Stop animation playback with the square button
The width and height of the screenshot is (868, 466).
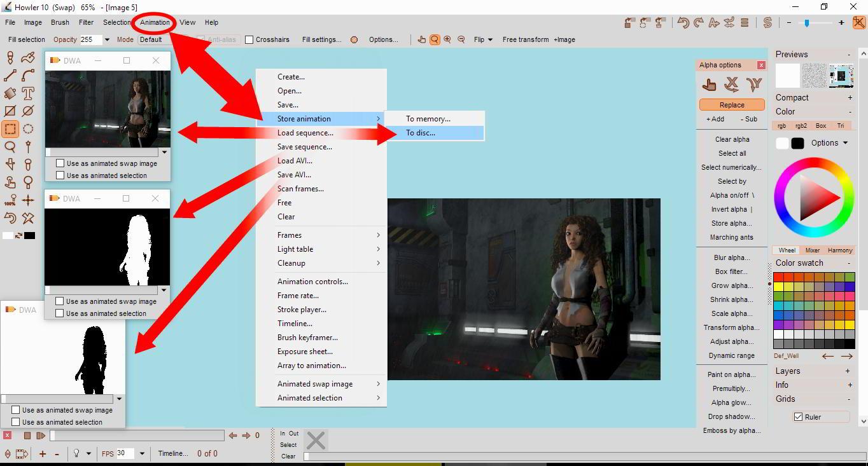tap(27, 435)
